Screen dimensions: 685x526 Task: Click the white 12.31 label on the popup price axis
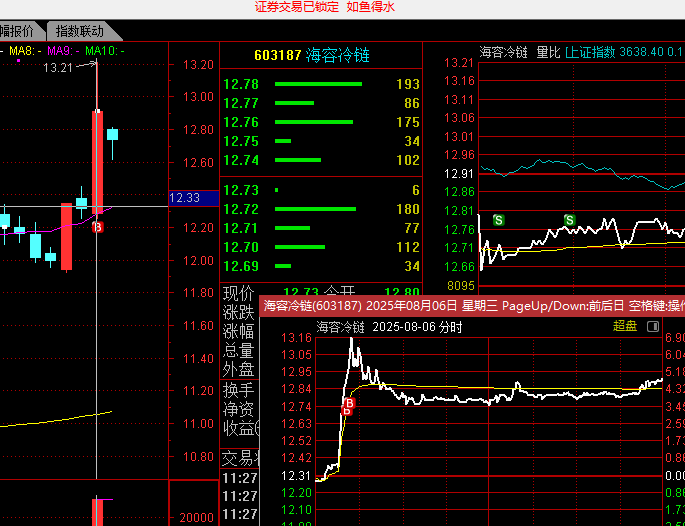[296, 476]
